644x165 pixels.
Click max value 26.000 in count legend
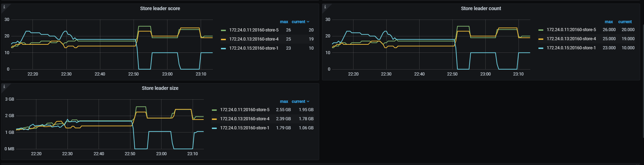tap(609, 30)
